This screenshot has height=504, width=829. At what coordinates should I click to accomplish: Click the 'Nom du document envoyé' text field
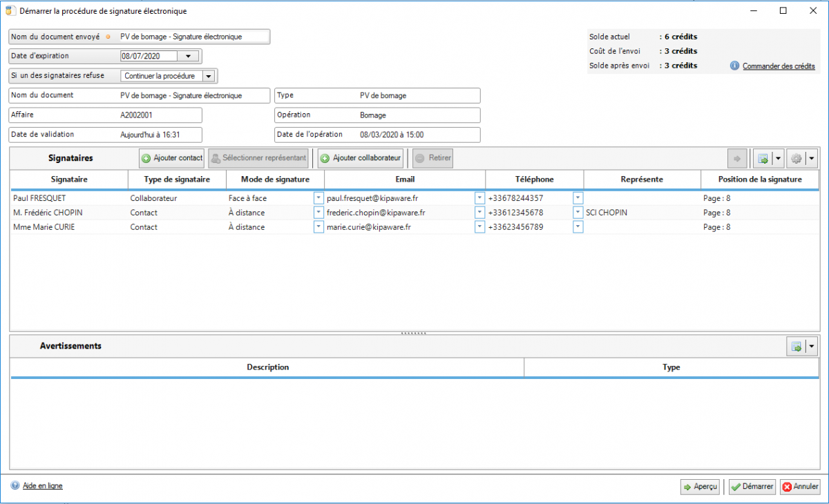(192, 37)
